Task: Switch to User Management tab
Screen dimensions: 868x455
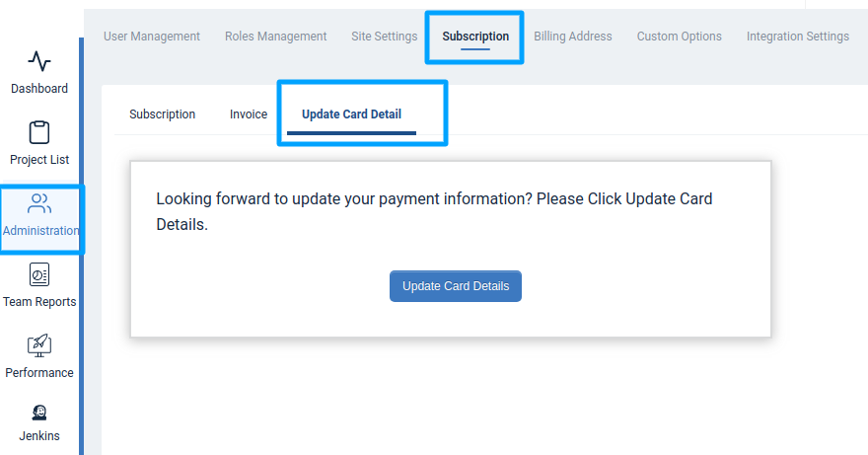Action: (x=152, y=37)
